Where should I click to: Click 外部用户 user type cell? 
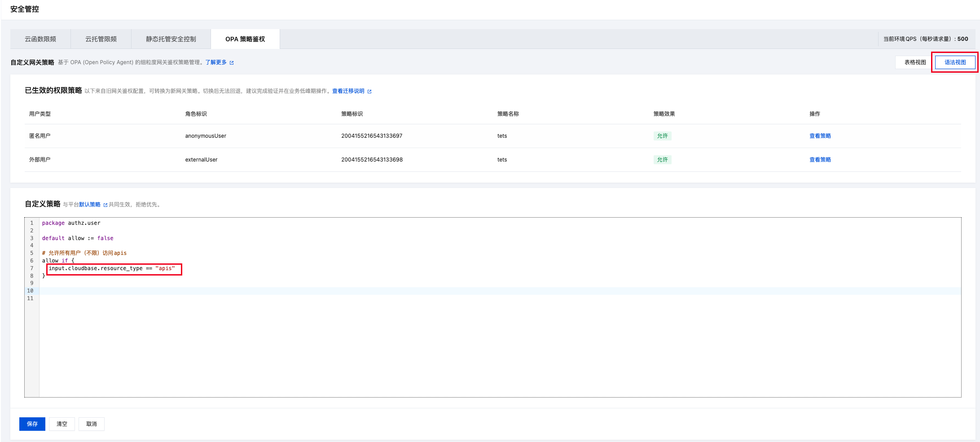tap(40, 160)
